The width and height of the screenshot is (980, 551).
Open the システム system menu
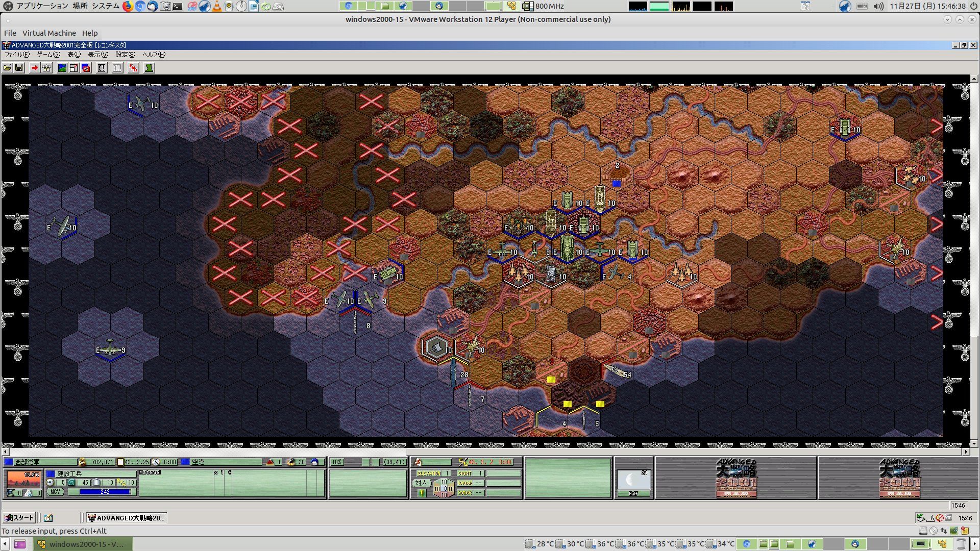tap(106, 6)
